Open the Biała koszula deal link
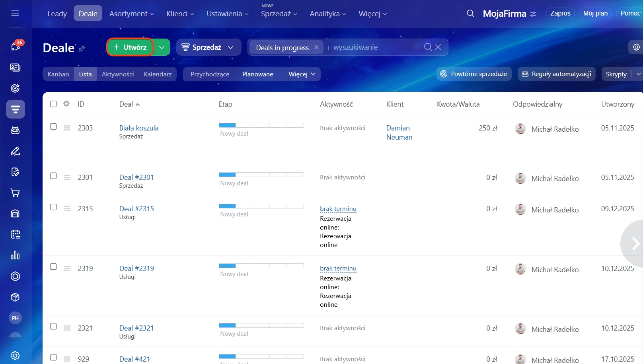This screenshot has height=364, width=643. point(139,128)
